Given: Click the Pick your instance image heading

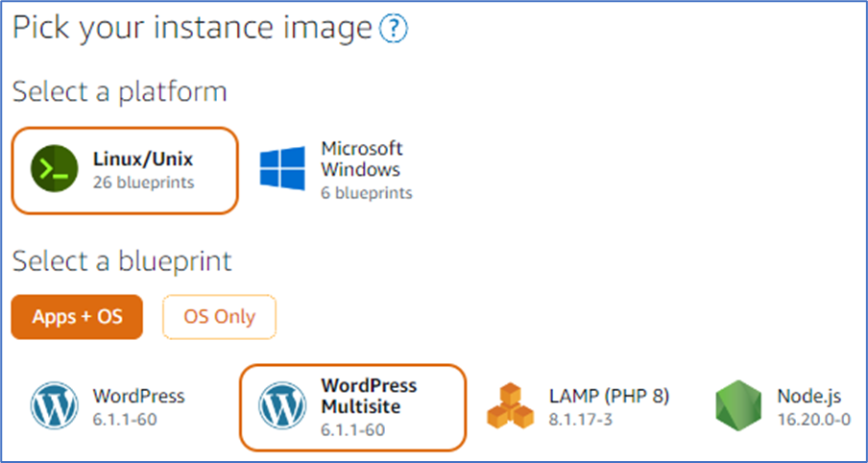Looking at the screenshot, I should pos(192,28).
